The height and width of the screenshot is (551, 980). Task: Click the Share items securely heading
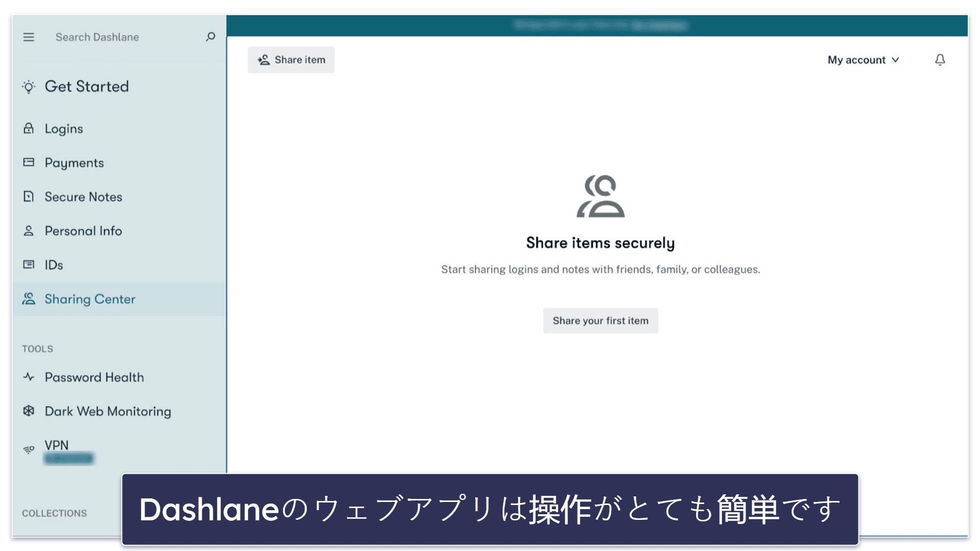click(601, 243)
